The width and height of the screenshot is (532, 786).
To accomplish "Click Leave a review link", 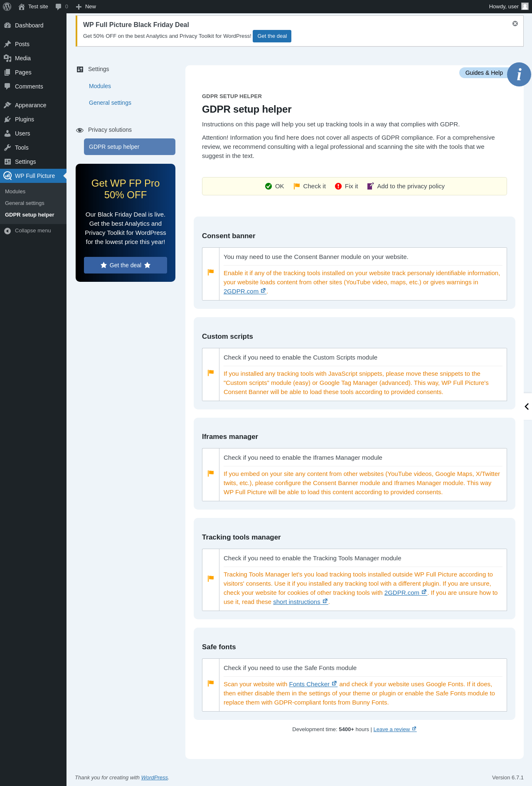I will point(395,729).
